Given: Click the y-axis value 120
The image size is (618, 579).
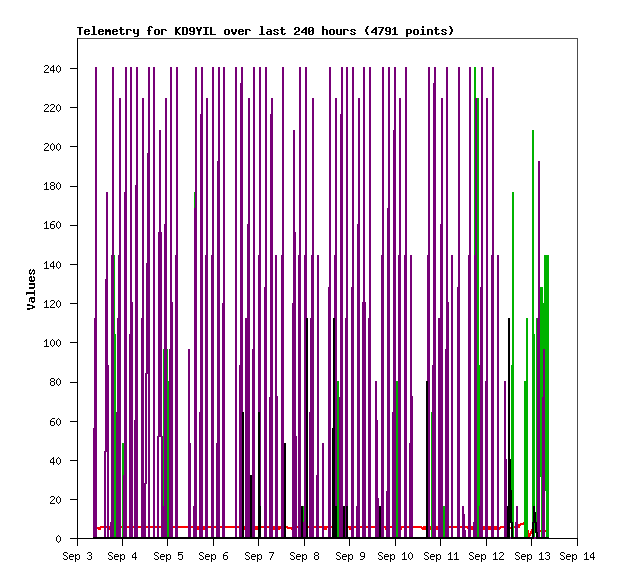Looking at the screenshot, I should click(x=52, y=304).
